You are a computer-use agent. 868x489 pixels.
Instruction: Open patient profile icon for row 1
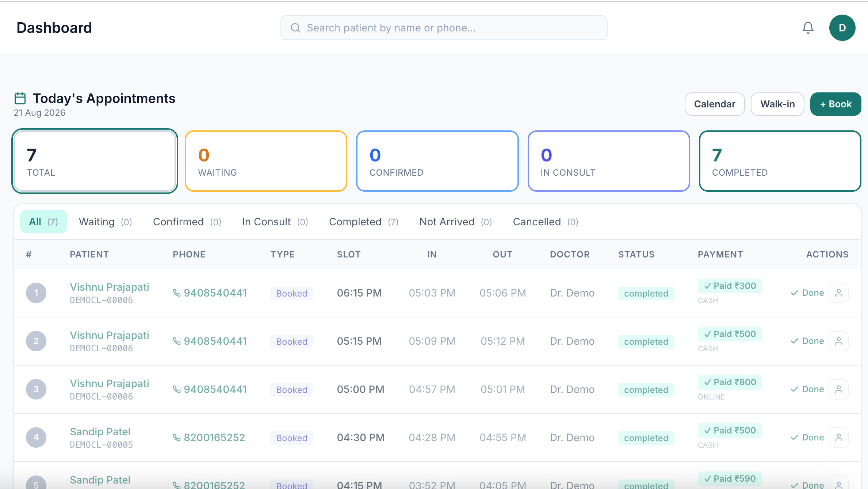click(x=838, y=293)
